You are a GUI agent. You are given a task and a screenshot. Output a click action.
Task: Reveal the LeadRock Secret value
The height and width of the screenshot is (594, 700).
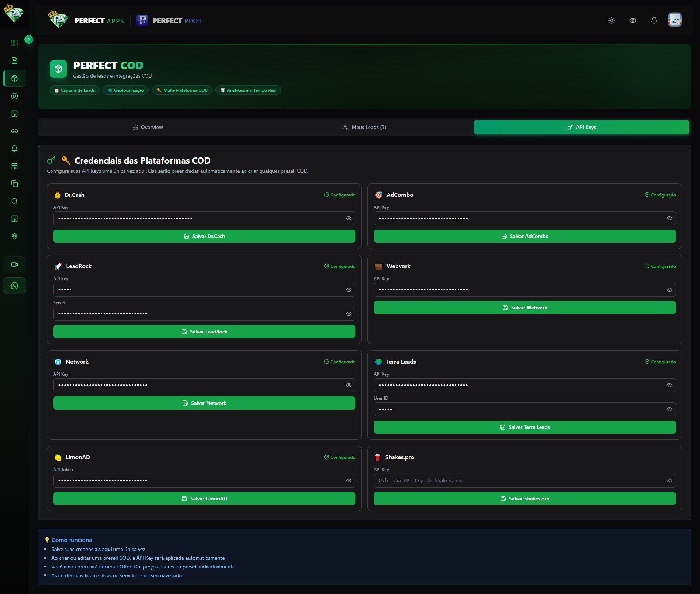[x=349, y=314]
